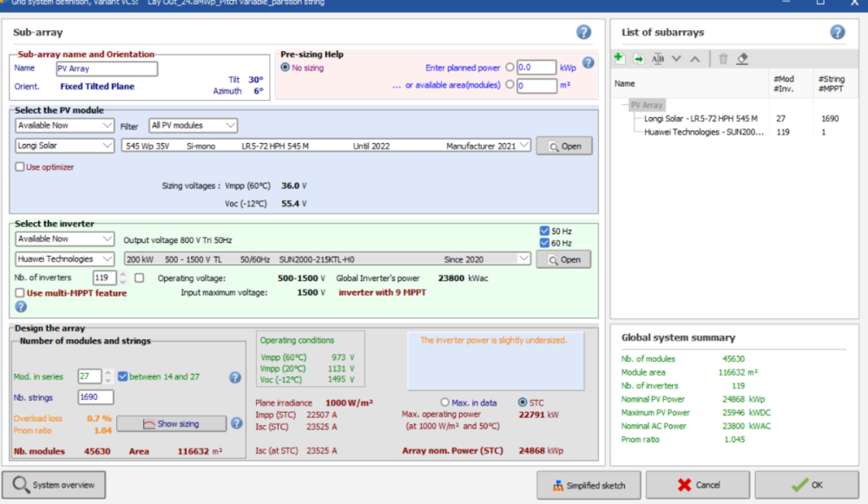
Task: Move subarray down with the down arrow icon
Action: [x=676, y=58]
